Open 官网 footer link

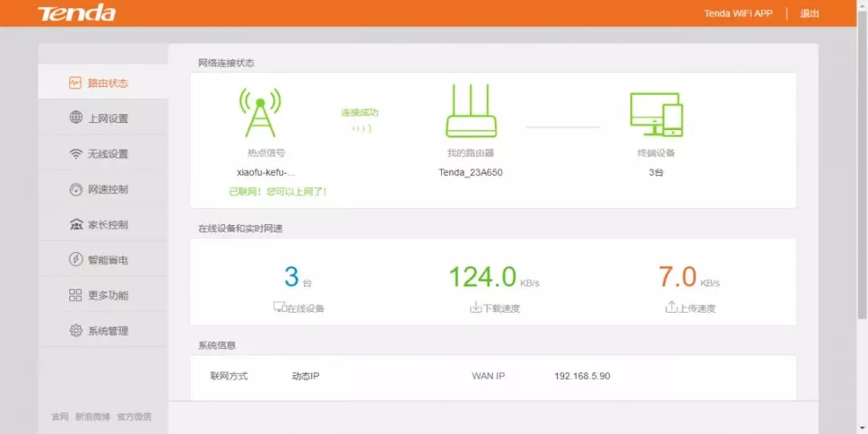(59, 417)
